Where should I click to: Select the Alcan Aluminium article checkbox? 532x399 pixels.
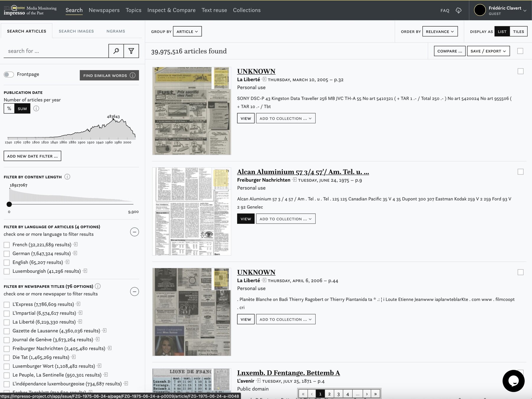(x=520, y=172)
